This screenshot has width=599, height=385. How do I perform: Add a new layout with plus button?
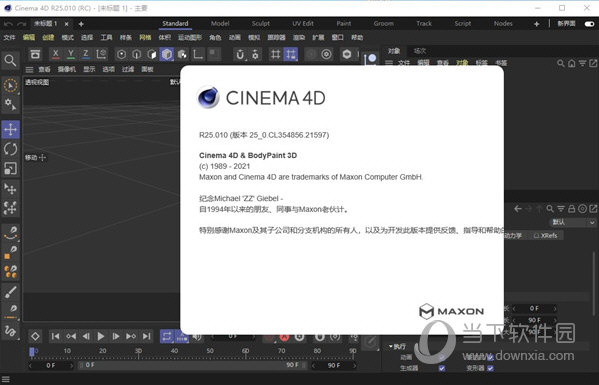(x=536, y=24)
